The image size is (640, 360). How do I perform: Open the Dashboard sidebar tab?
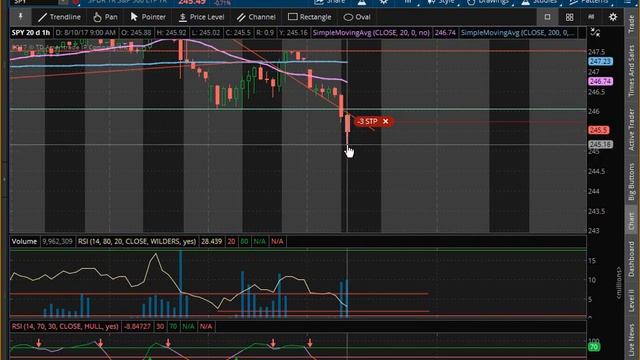pos(631,259)
